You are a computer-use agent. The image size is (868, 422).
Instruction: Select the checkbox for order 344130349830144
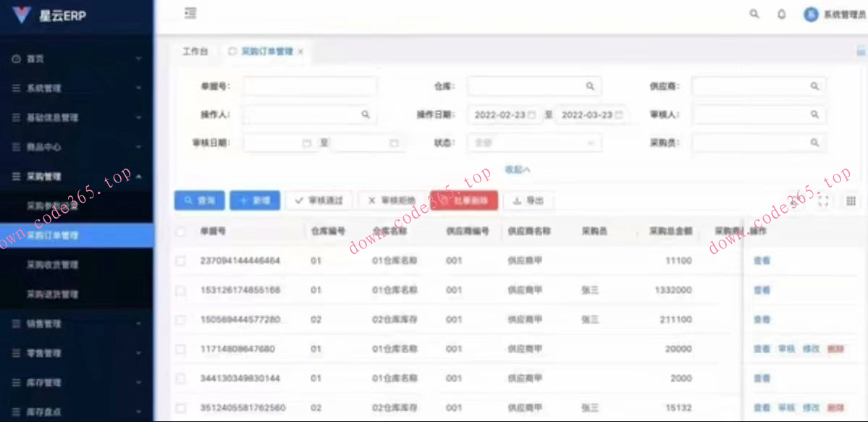click(x=180, y=378)
